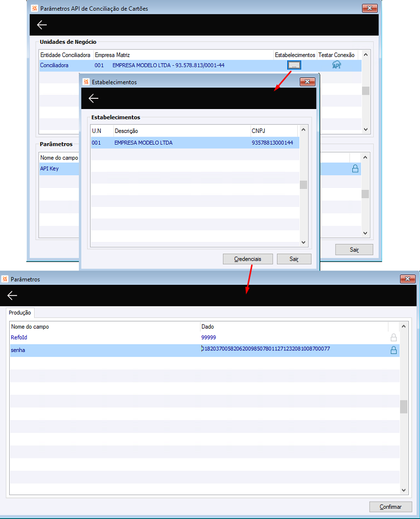This screenshot has width=420, height=519.
Task: Select U.N 001 in the Estabelecimentos list
Action: [96, 143]
